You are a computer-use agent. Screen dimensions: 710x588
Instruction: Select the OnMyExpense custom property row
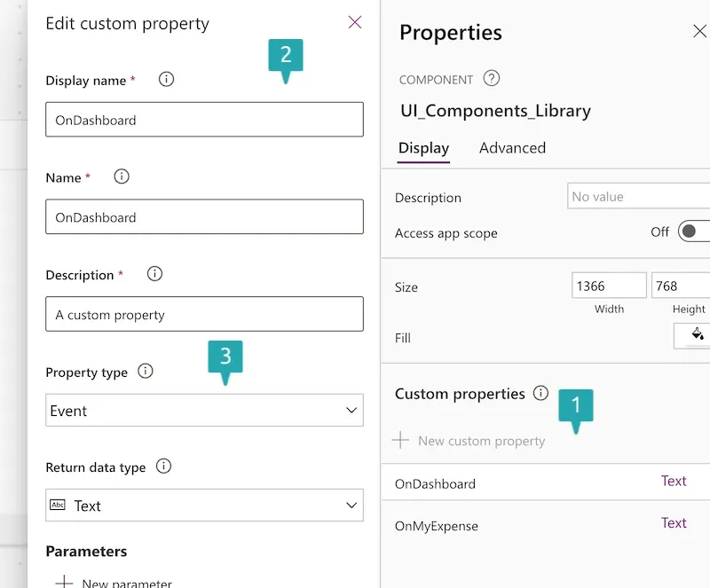(x=546, y=525)
